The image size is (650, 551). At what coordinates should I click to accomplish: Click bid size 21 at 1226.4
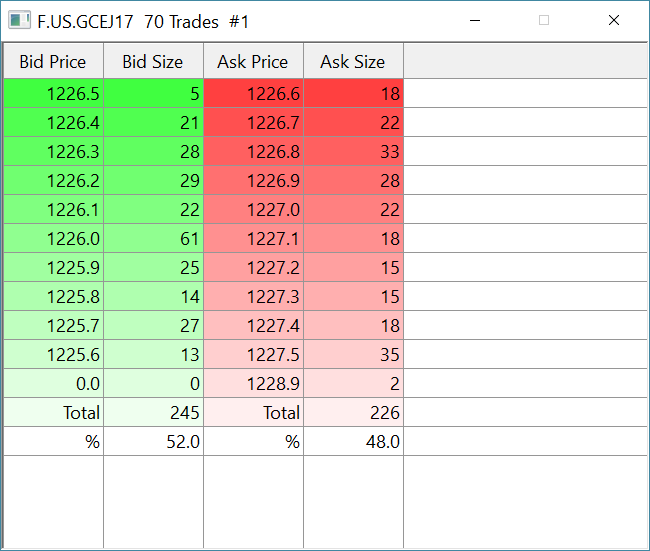point(153,122)
